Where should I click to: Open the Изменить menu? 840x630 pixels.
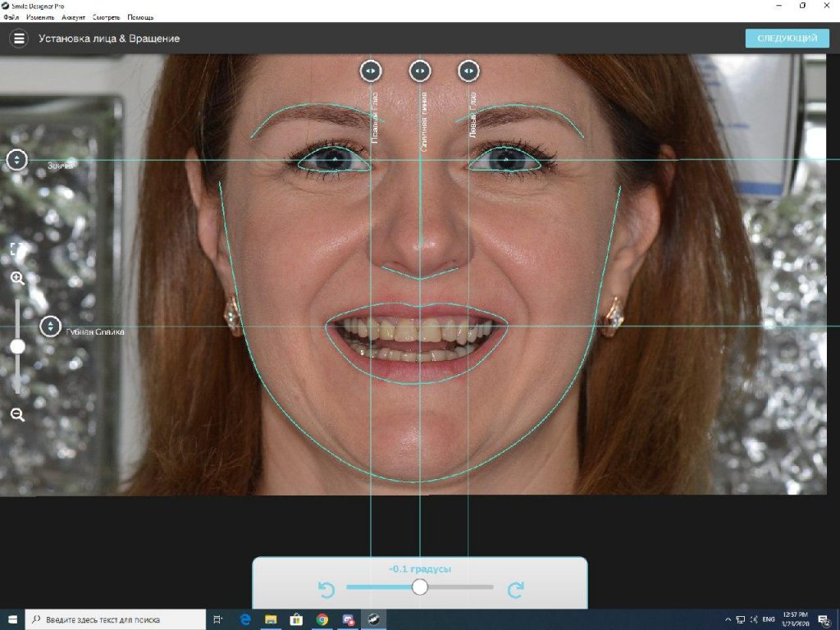pyautogui.click(x=39, y=17)
